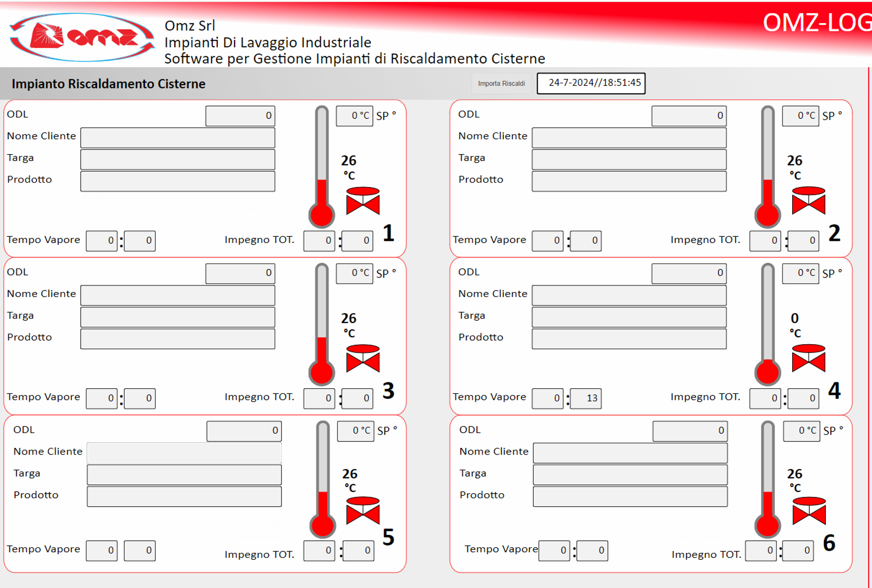The height and width of the screenshot is (588, 872).
Task: Click Tempo Vapore minutes value 13 in tank 4
Action: 586,398
